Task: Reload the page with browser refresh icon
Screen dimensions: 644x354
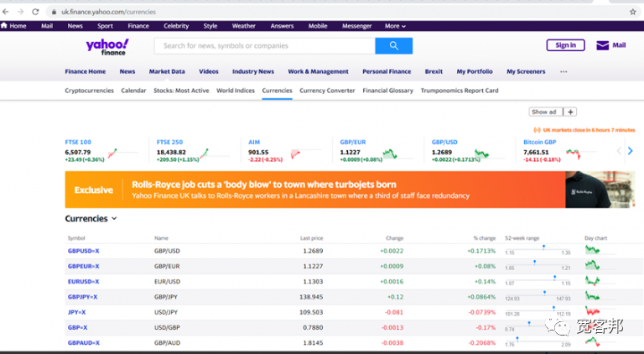Action: coord(35,12)
